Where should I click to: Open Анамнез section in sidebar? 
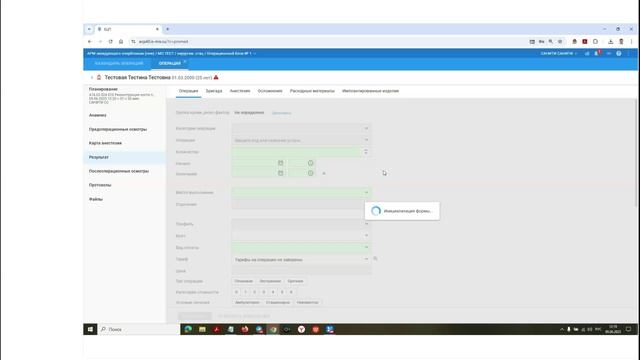point(98,115)
